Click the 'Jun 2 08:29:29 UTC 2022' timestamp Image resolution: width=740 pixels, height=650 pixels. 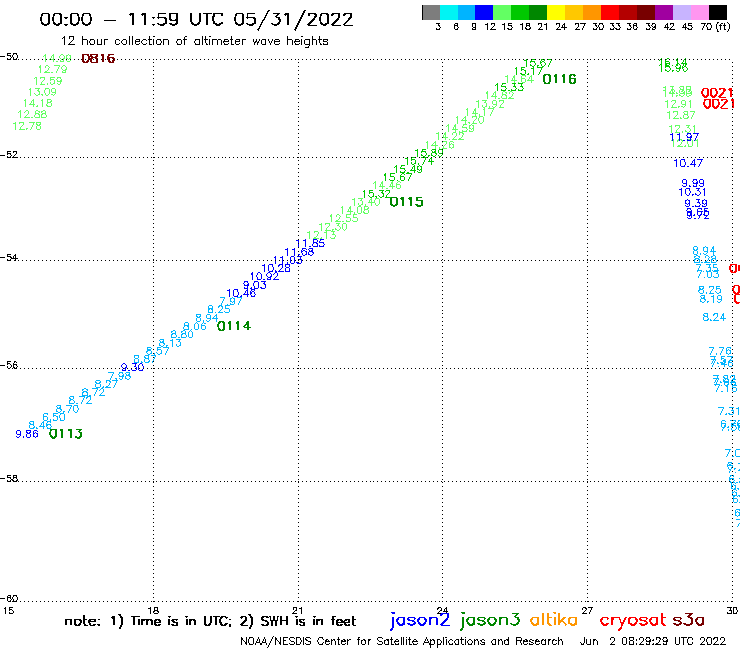[x=653, y=641]
